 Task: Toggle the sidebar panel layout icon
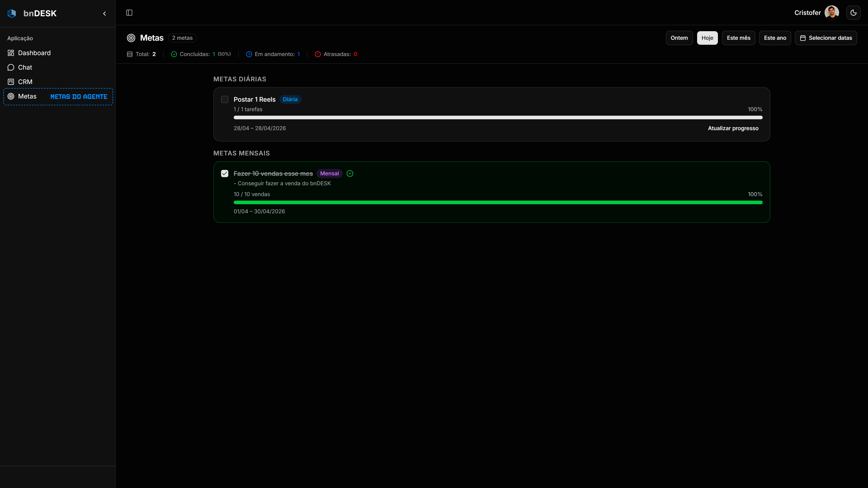coord(129,13)
